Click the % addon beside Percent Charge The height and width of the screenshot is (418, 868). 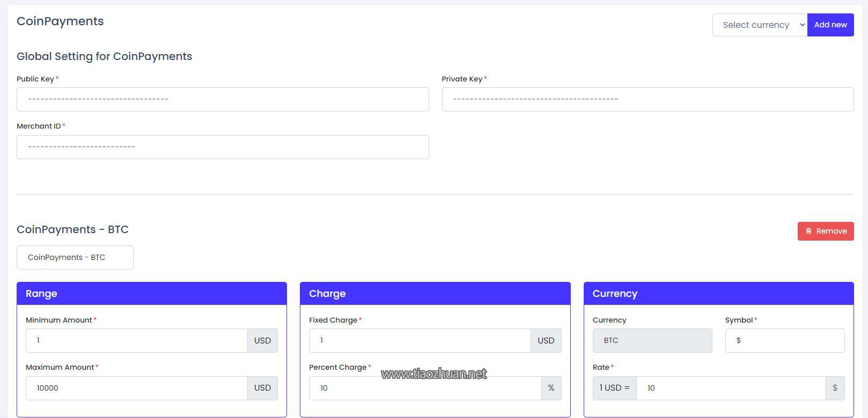[551, 388]
